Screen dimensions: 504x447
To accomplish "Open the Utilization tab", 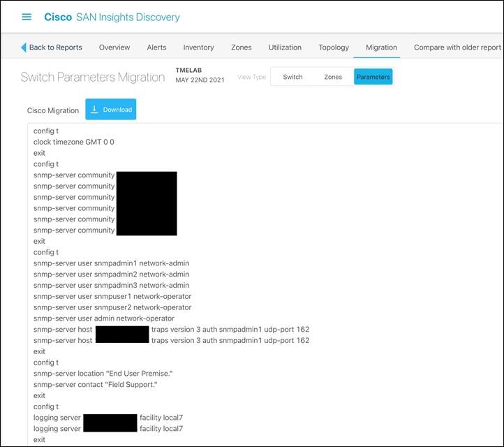I will coord(285,47).
